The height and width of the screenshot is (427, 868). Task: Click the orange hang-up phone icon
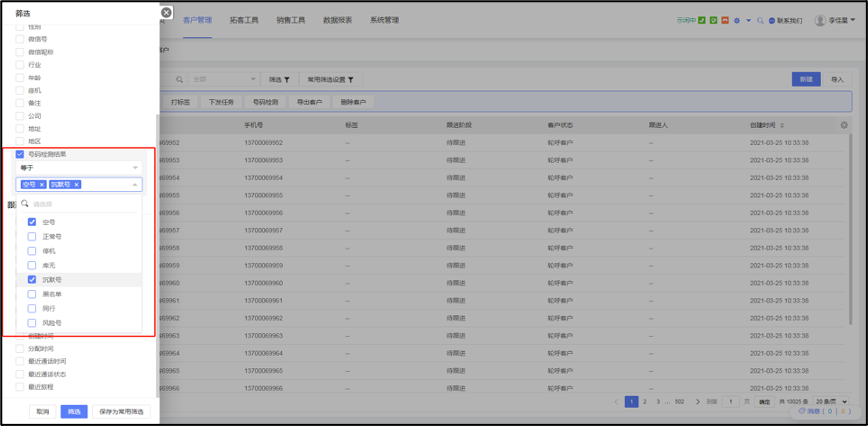coord(725,20)
